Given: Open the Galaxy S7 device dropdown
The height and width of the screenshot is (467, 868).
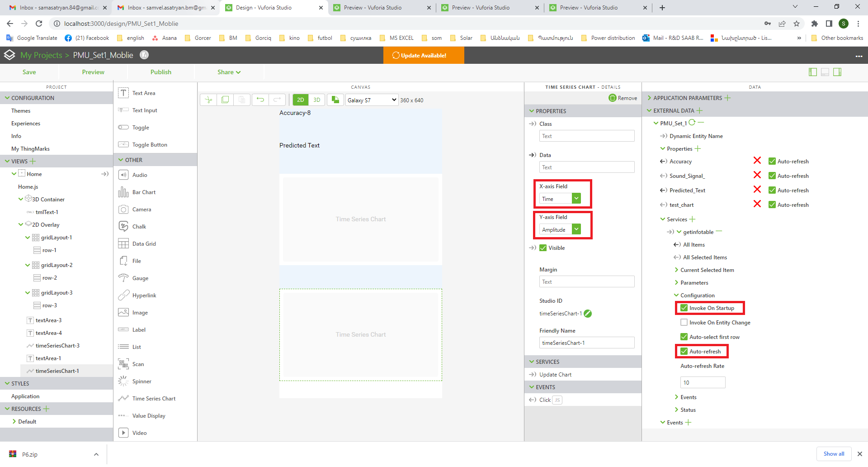Looking at the screenshot, I should click(371, 100).
